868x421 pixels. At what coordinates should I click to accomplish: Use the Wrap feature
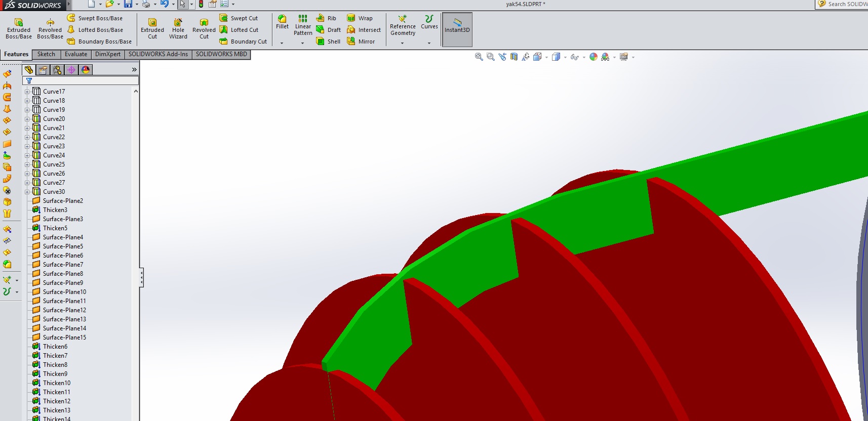pyautogui.click(x=360, y=18)
